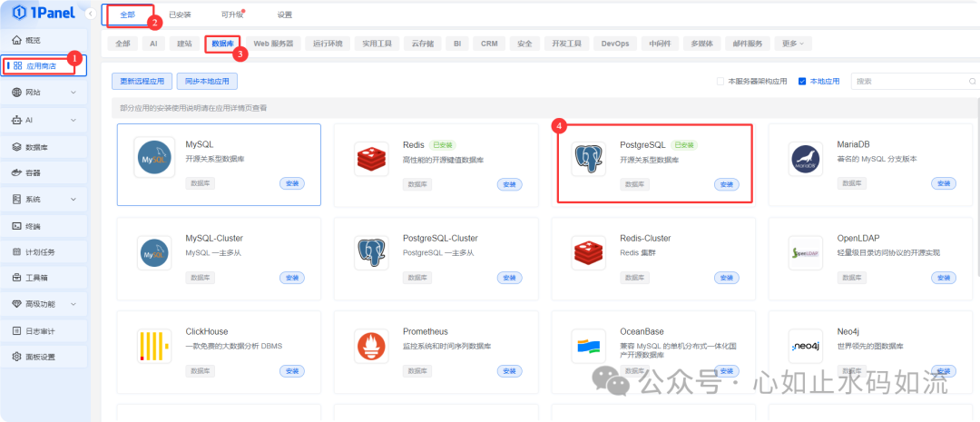980x422 pixels.
Task: Install OpenLDAP via its 安装 button
Action: coord(944,278)
